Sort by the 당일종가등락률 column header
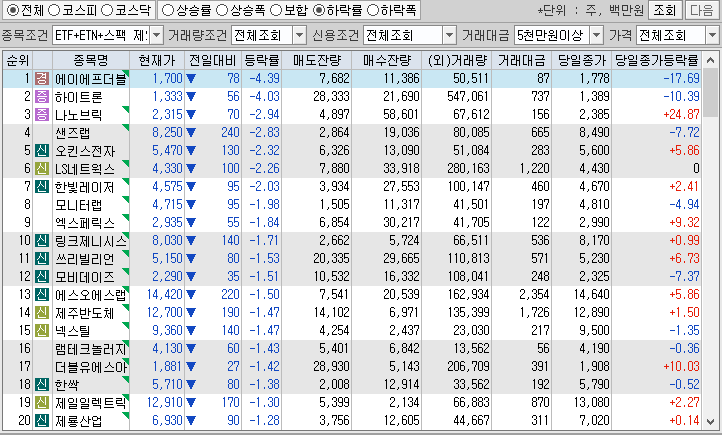 point(657,60)
